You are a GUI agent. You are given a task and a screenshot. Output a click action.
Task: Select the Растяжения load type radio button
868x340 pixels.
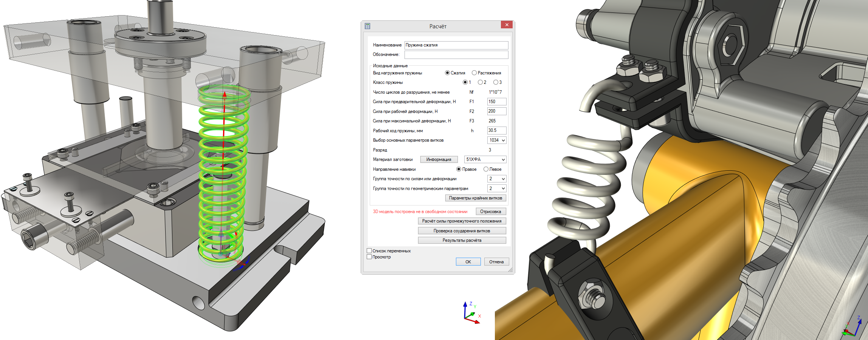[x=474, y=73]
